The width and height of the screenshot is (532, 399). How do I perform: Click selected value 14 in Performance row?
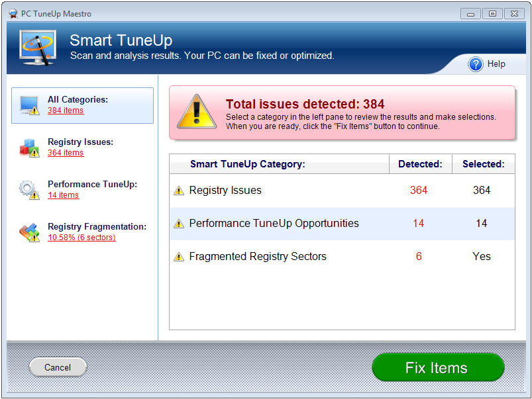[482, 224]
